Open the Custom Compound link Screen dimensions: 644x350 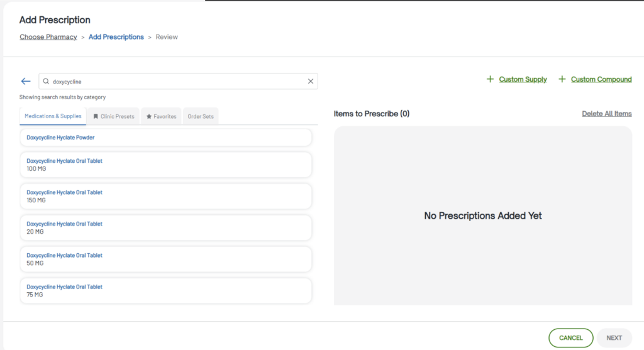click(601, 79)
